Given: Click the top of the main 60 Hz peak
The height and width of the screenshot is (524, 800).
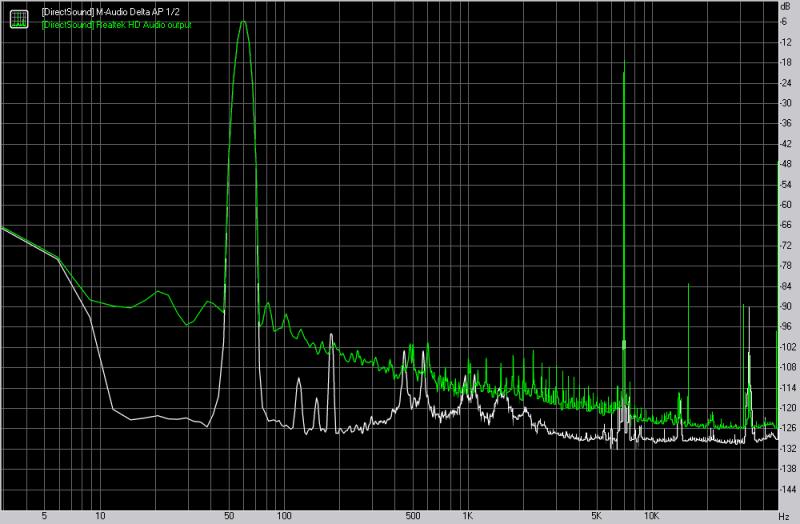Looking at the screenshot, I should click(x=242, y=22).
